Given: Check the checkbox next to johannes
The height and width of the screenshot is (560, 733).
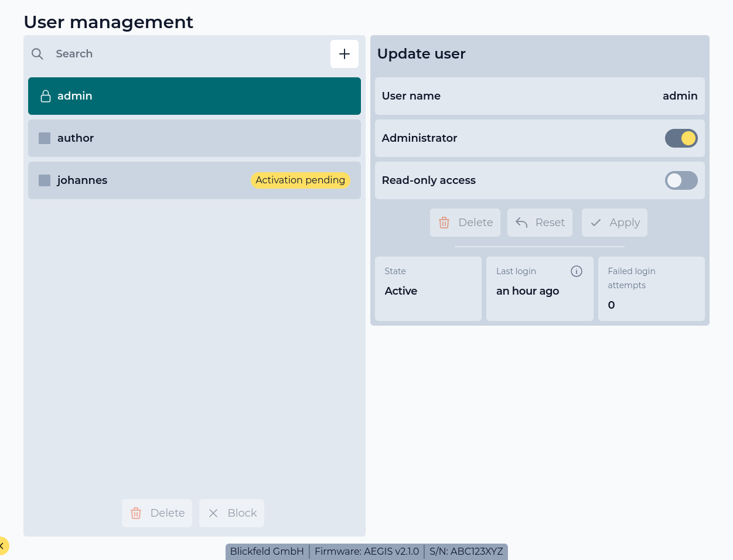Looking at the screenshot, I should (x=45, y=180).
